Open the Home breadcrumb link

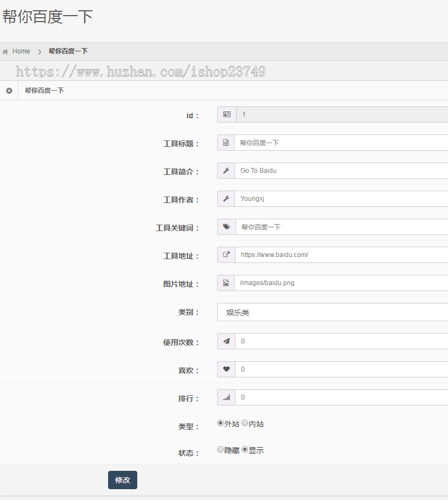point(21,51)
